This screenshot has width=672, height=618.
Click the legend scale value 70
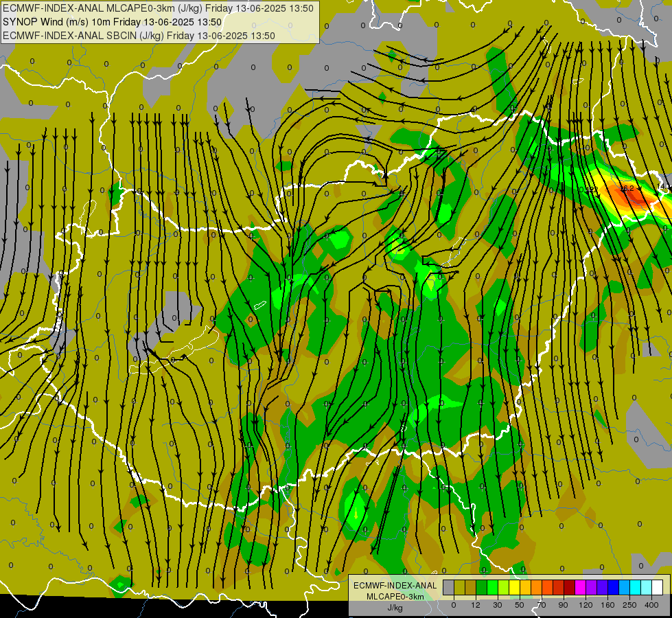click(542, 605)
